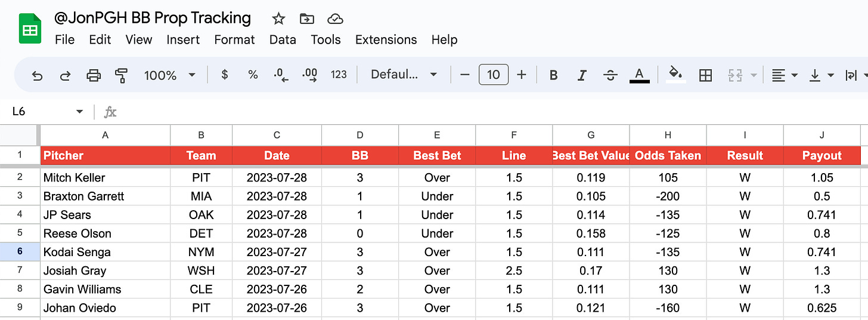Image resolution: width=868 pixels, height=320 pixels.
Task: Redo the last action
Action: point(65,75)
